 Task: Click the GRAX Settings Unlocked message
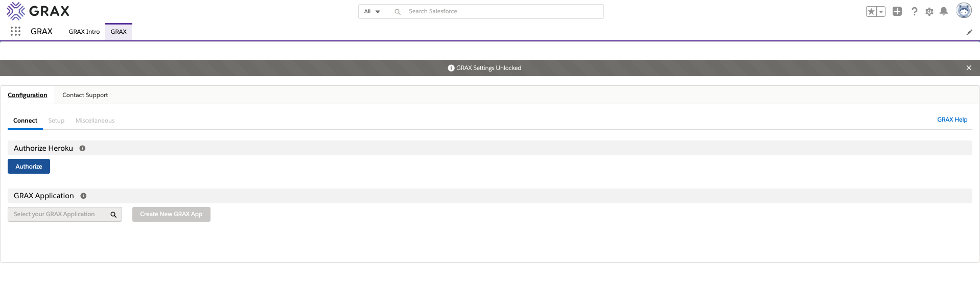coord(488,68)
